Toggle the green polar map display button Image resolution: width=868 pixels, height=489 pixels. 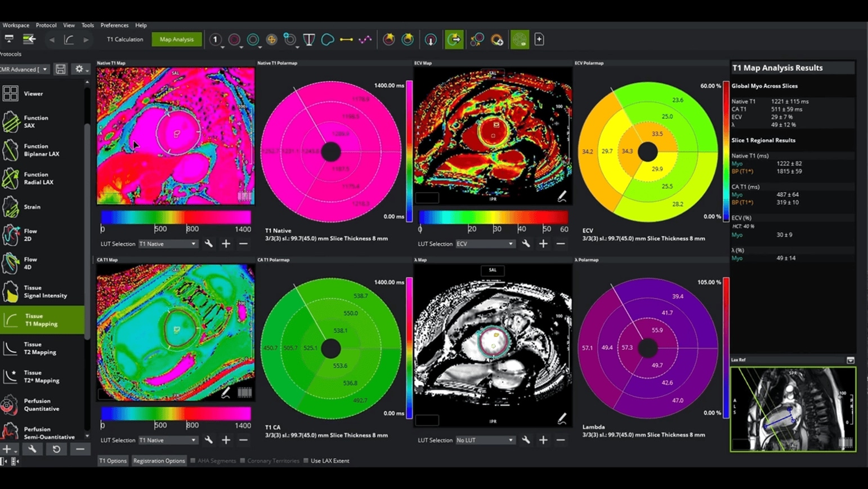coord(520,39)
